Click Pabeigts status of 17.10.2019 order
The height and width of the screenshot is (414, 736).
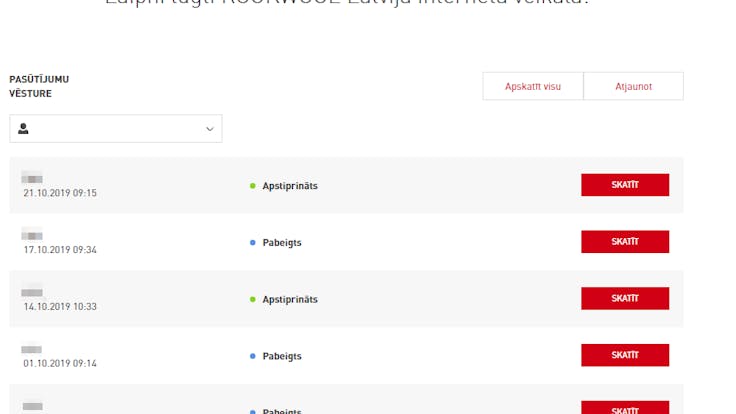pos(282,243)
